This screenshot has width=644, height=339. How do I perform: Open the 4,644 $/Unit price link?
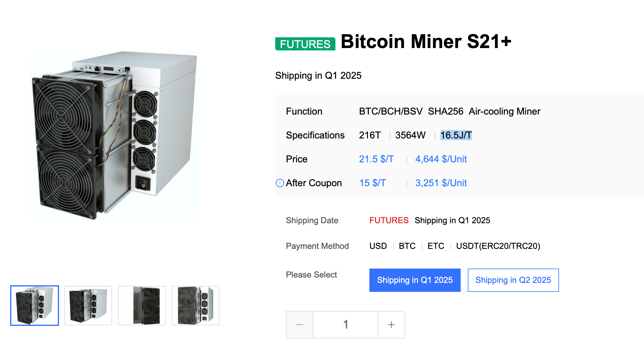click(x=440, y=159)
